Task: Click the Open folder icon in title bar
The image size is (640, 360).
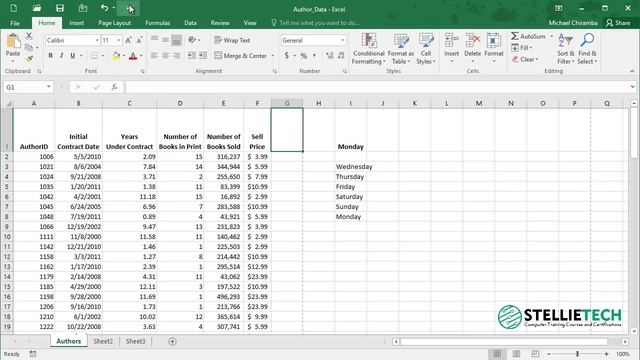Action: tap(37, 8)
